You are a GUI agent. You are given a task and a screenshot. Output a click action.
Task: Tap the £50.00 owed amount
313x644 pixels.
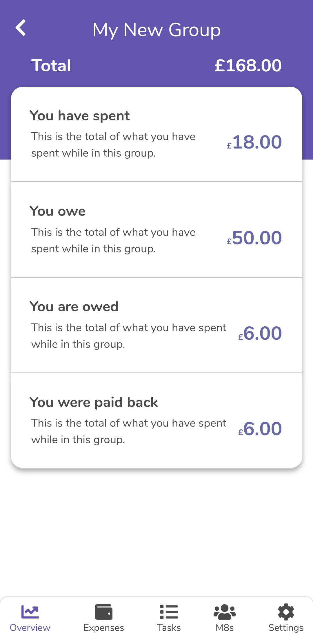click(254, 238)
